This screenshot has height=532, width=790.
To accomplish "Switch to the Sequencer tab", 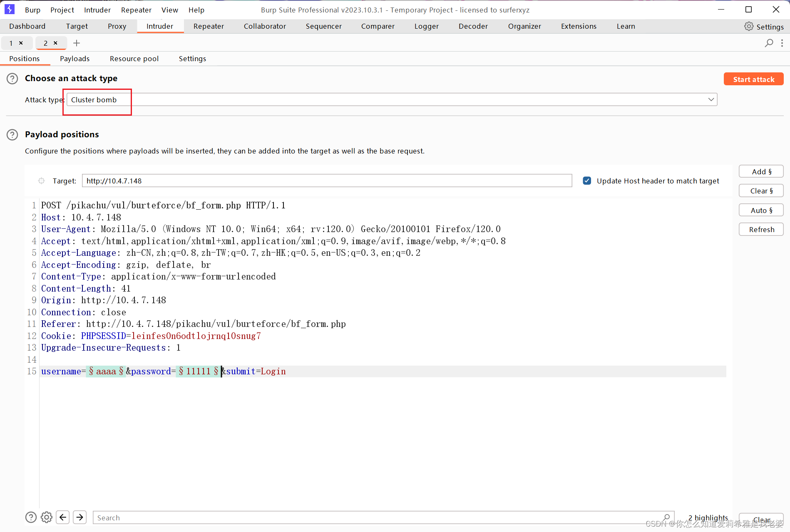I will point(323,26).
